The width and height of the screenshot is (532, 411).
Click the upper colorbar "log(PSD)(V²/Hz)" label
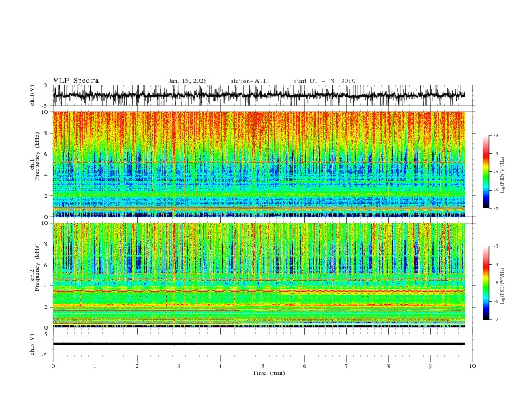[503, 175]
